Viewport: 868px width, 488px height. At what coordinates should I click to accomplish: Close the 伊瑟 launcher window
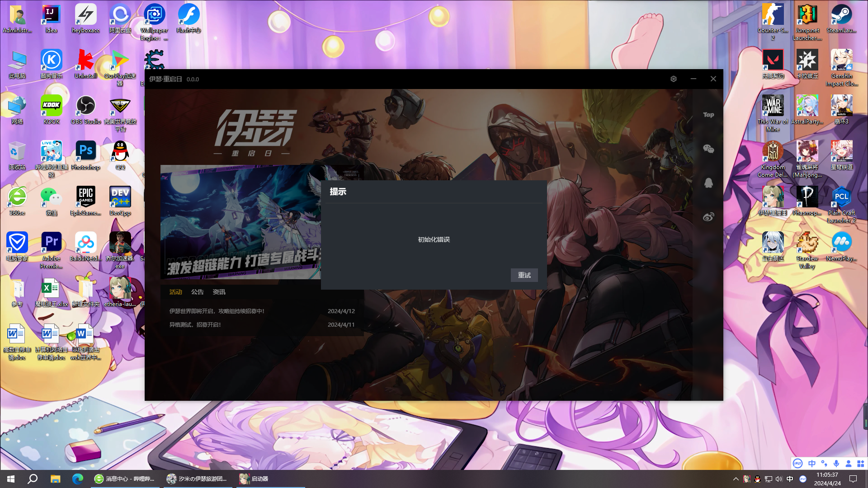[713, 79]
